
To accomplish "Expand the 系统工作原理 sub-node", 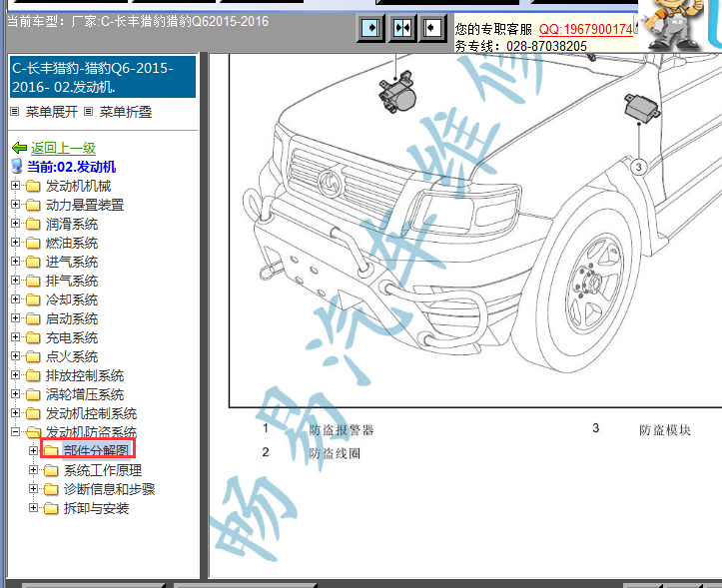I will point(33,469).
